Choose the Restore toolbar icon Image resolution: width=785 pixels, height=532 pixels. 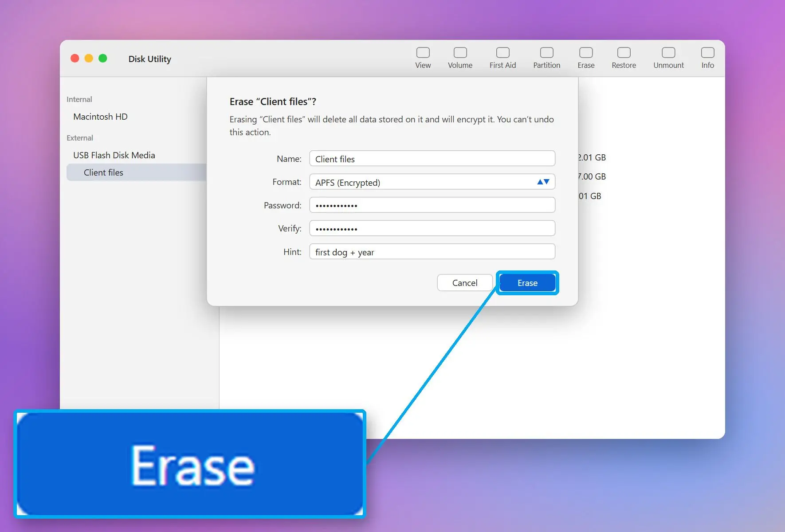coord(624,58)
